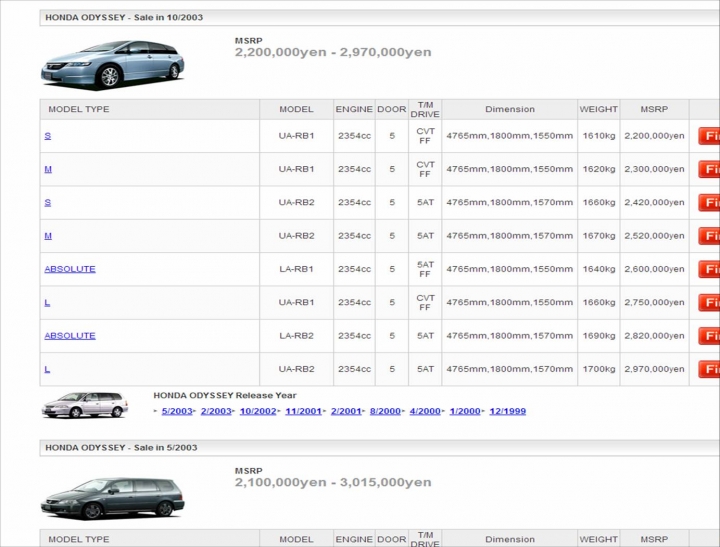Click the LA-RB1 model cell

(297, 269)
